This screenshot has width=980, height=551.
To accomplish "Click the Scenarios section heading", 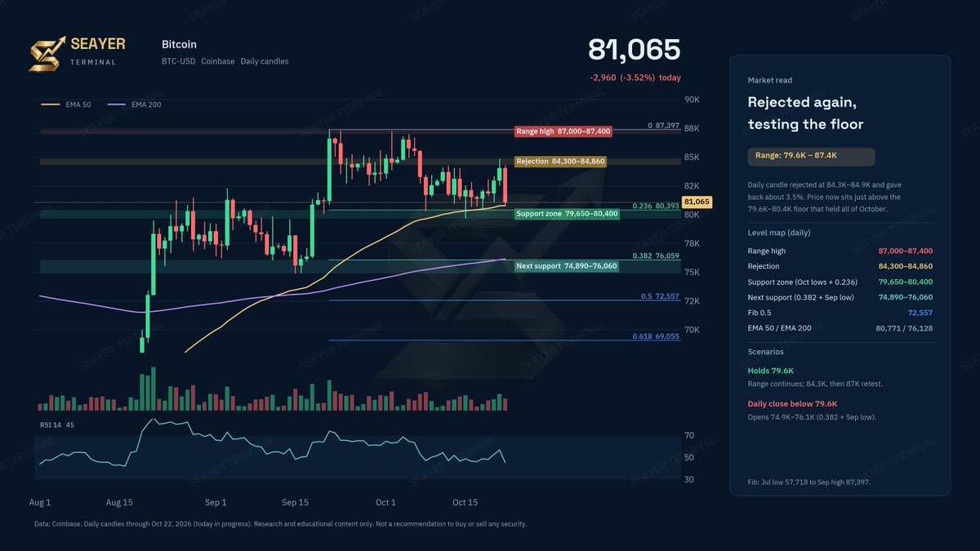I will pos(764,352).
